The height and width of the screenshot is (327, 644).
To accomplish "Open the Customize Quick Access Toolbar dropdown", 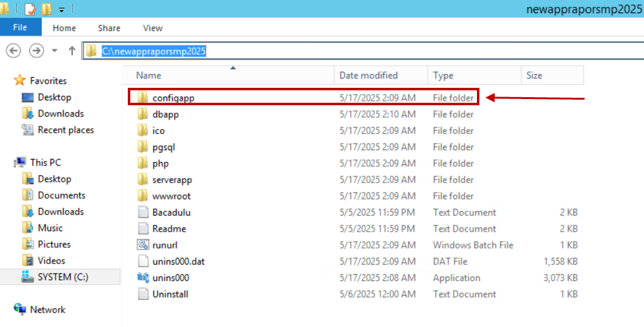I will tap(61, 9).
